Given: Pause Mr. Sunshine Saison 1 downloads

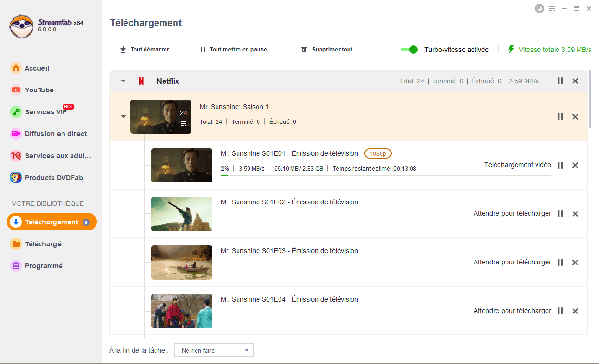Looking at the screenshot, I should [x=560, y=117].
